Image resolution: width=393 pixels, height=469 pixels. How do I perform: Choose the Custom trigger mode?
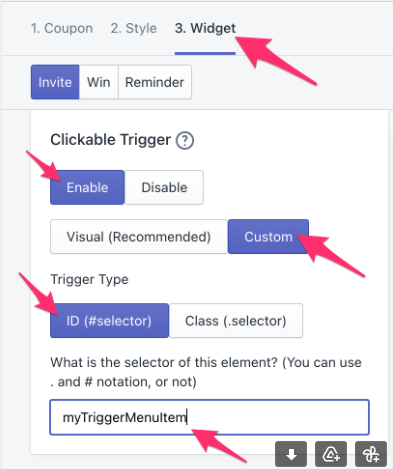(268, 237)
